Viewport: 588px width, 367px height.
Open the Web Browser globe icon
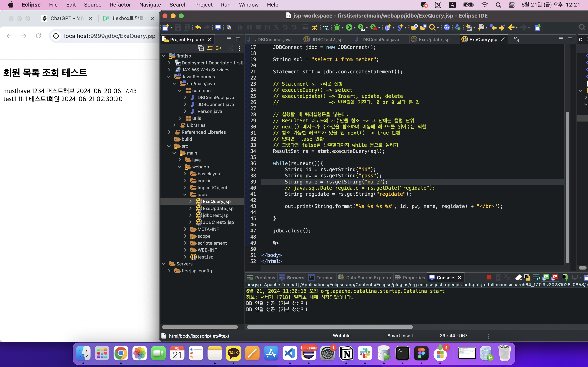[x=447, y=28]
